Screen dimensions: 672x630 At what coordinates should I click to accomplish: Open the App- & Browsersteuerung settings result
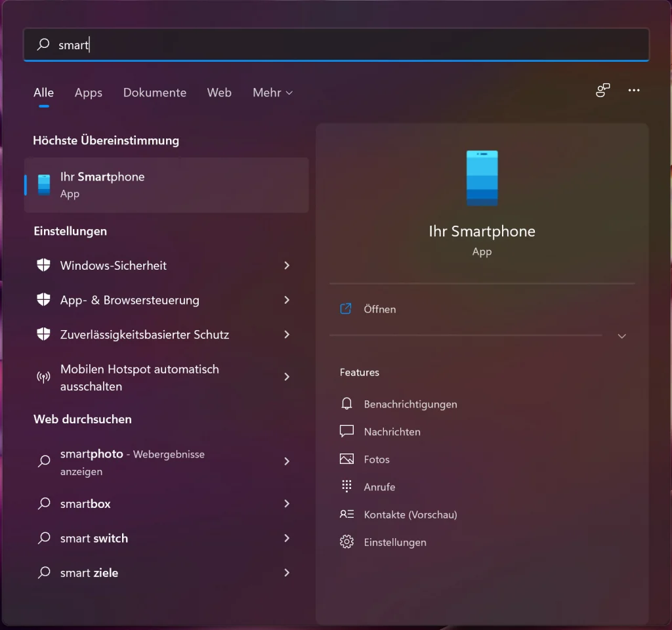(x=130, y=300)
